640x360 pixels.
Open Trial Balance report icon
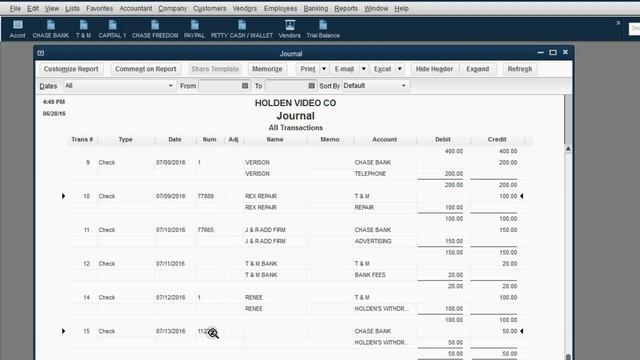[x=323, y=29]
